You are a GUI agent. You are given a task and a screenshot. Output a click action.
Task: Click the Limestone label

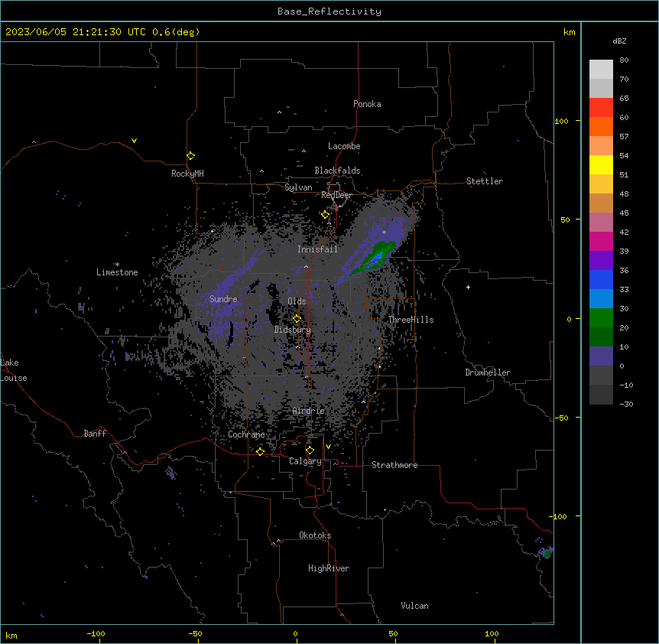click(117, 272)
